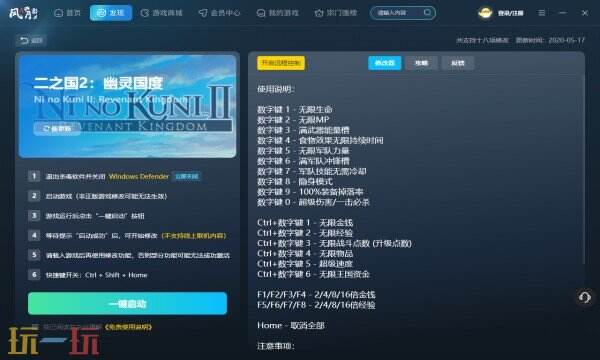Click the Ni no Kuni II banner image

click(127, 106)
